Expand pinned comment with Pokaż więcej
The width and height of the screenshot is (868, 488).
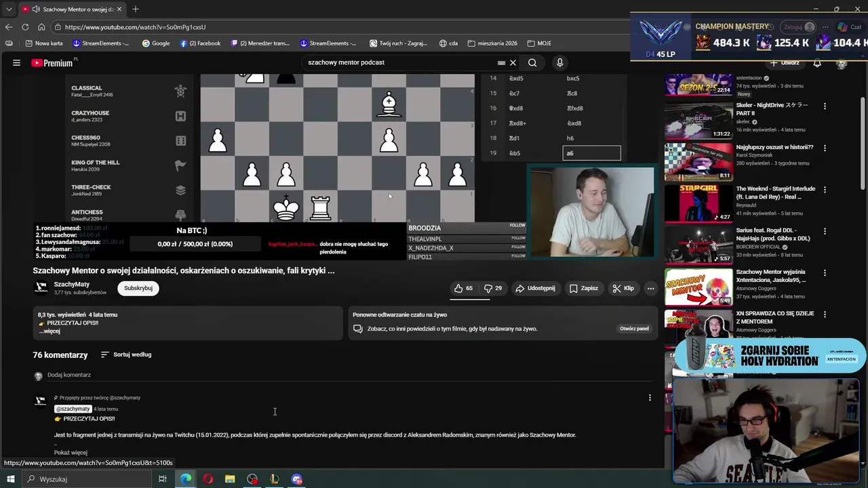click(71, 452)
